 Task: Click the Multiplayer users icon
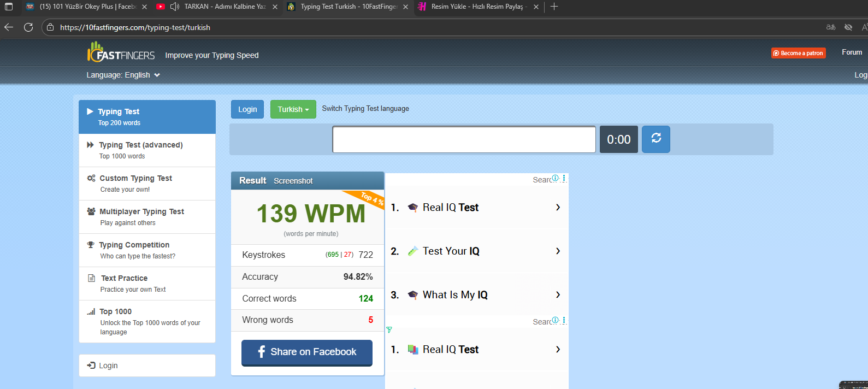[x=91, y=211]
